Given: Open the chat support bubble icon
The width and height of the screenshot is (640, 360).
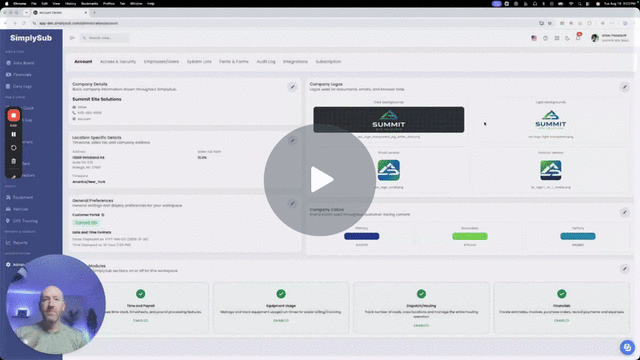Looking at the screenshot, I should (627, 347).
